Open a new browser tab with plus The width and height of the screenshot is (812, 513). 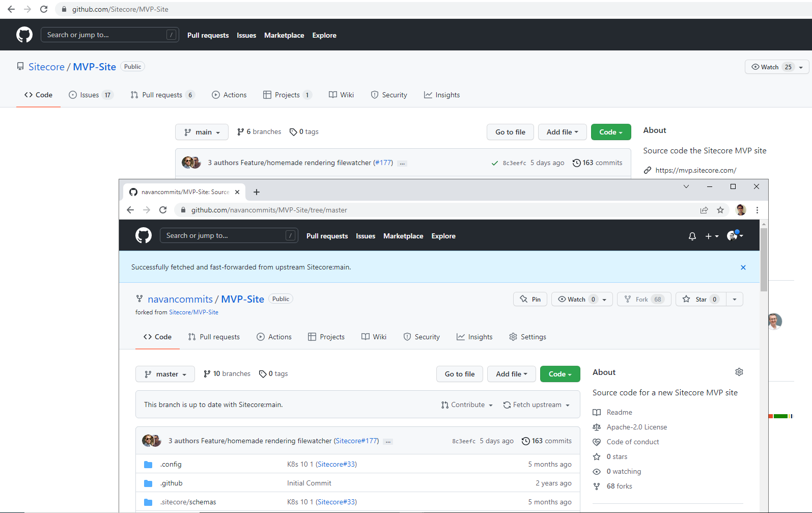tap(257, 192)
